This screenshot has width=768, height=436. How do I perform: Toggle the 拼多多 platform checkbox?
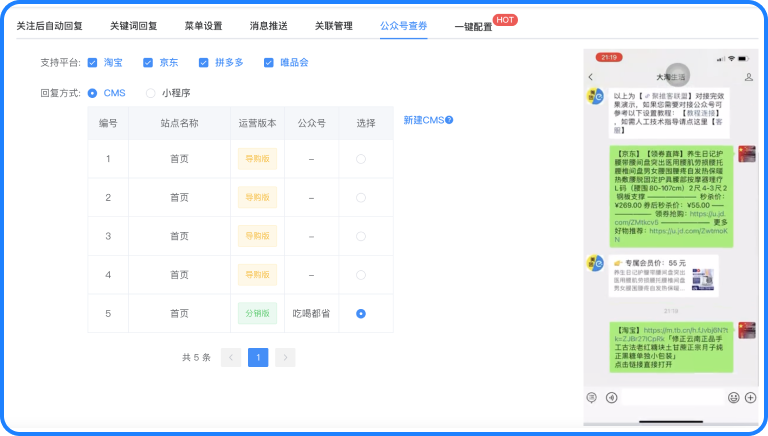(204, 63)
